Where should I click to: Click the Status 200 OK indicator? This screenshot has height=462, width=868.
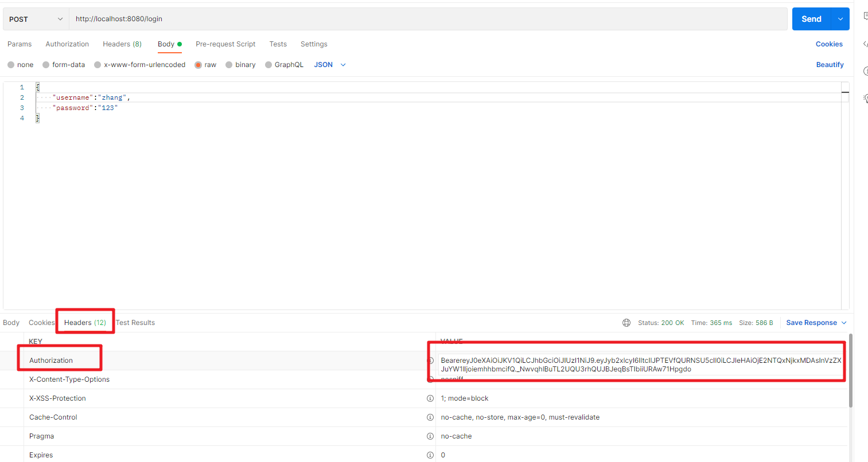click(x=661, y=323)
